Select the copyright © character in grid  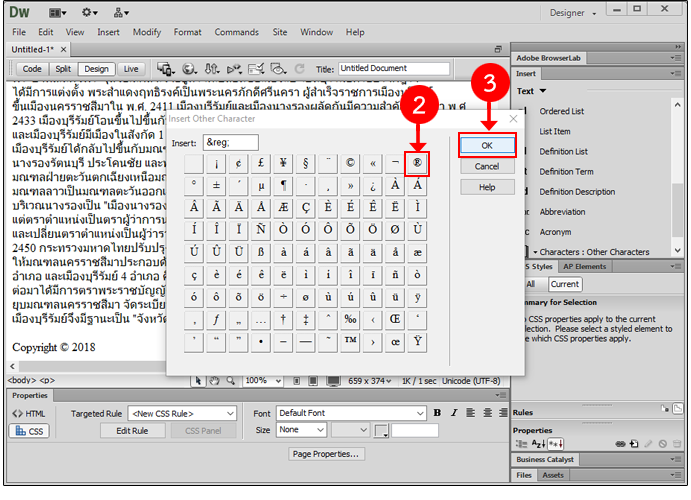(x=349, y=162)
